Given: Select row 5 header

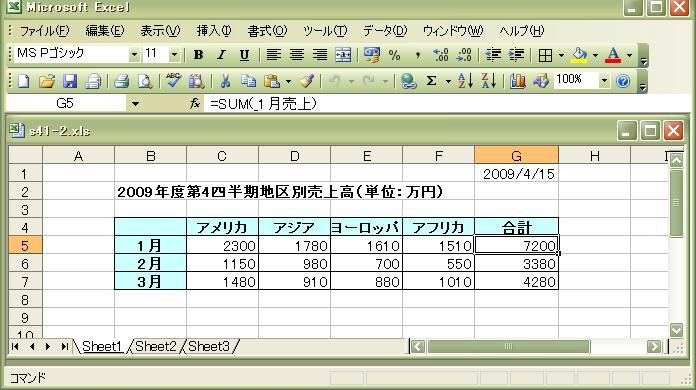Looking at the screenshot, I should click(x=25, y=245).
